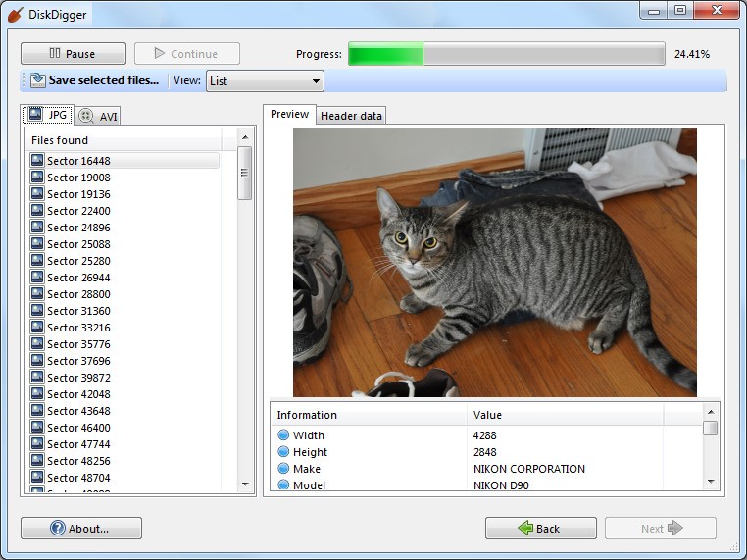
Task: Click the scan progress bar
Action: coord(506,54)
